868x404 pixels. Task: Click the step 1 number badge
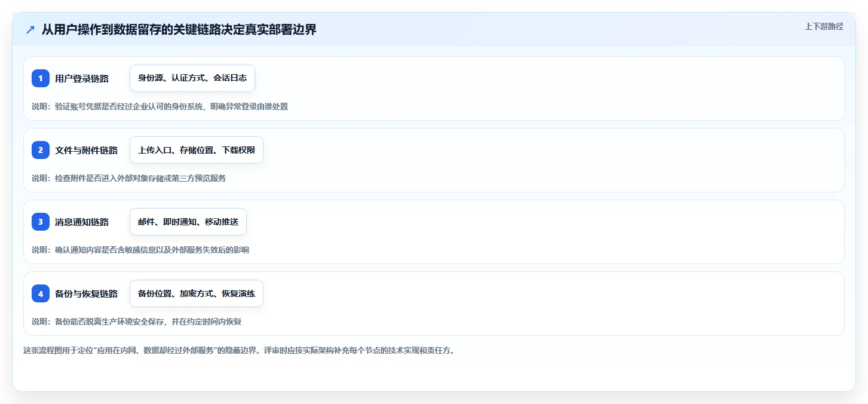(41, 78)
